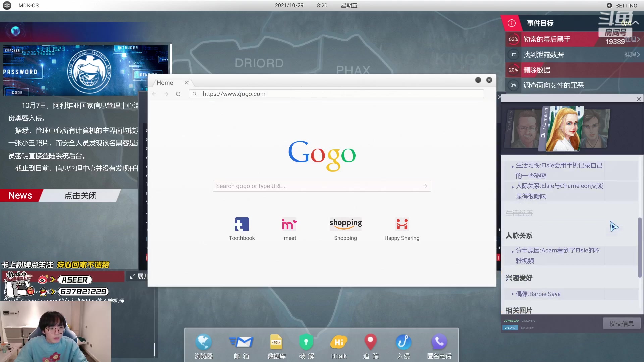Collapse the 事件目标 objectives panel
The height and width of the screenshot is (362, 644).
pyautogui.click(x=635, y=23)
